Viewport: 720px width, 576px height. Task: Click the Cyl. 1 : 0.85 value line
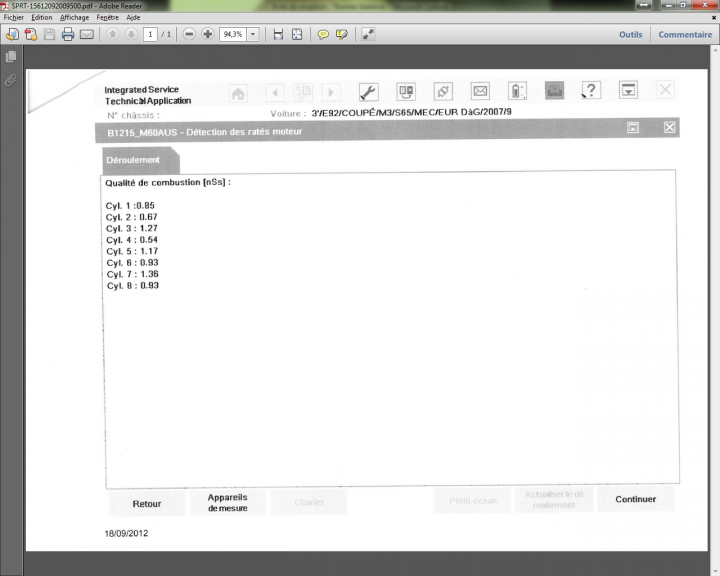pos(130,206)
